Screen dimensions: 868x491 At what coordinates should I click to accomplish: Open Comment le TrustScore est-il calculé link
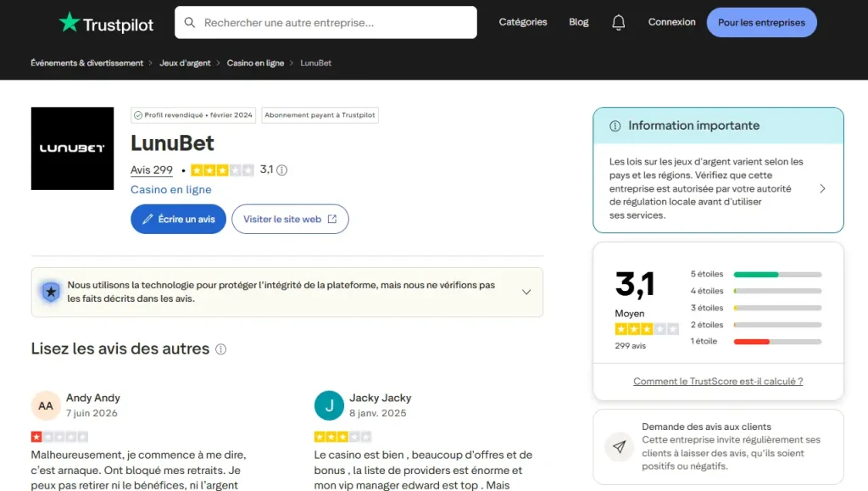[718, 382]
